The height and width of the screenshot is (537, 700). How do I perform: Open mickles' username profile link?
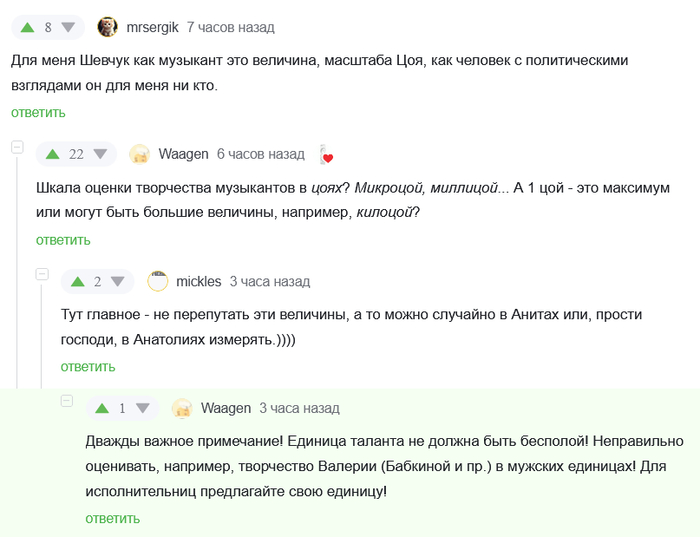[x=198, y=281]
